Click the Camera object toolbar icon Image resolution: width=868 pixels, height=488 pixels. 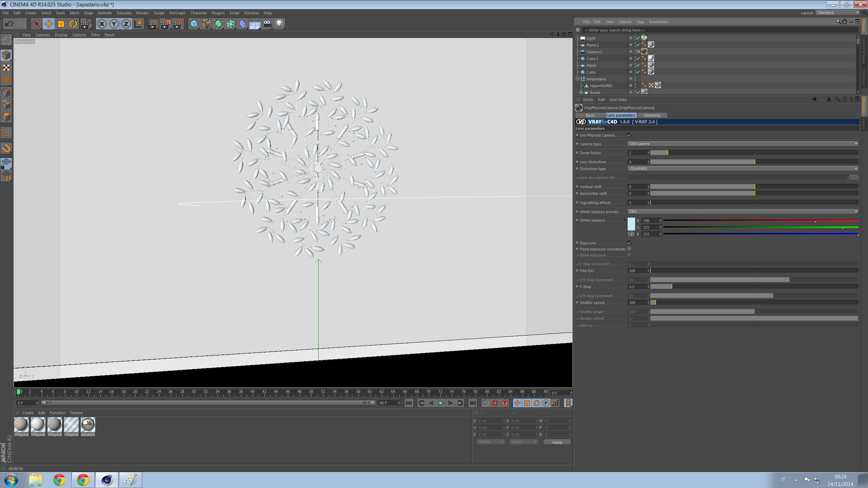[x=267, y=24]
